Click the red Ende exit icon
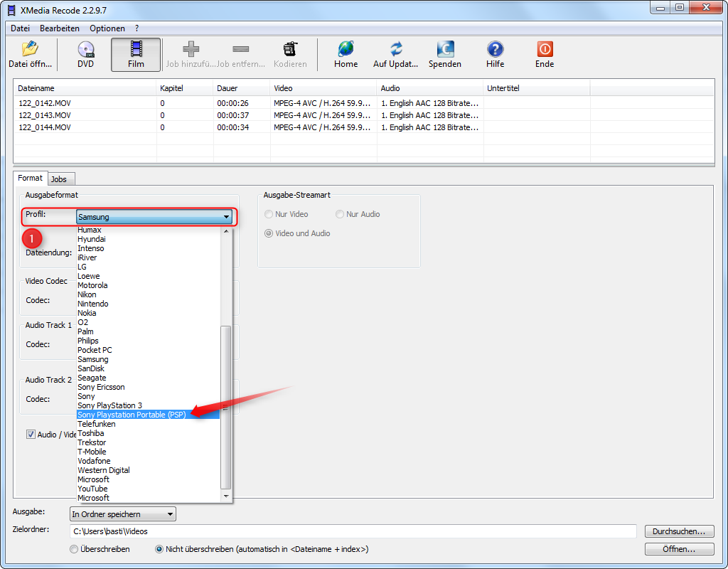This screenshot has width=728, height=569. pyautogui.click(x=545, y=50)
